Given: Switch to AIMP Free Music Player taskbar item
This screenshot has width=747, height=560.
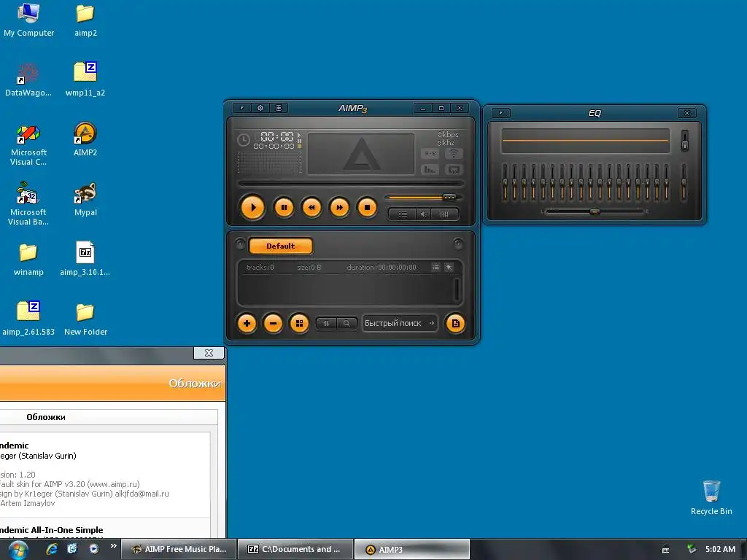Looking at the screenshot, I should click(179, 550).
